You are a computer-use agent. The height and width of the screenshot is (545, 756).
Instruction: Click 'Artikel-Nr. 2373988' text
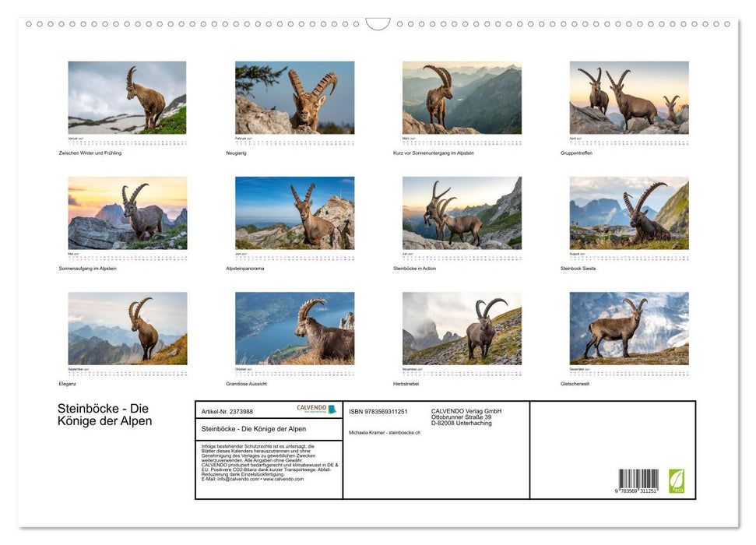click(227, 411)
